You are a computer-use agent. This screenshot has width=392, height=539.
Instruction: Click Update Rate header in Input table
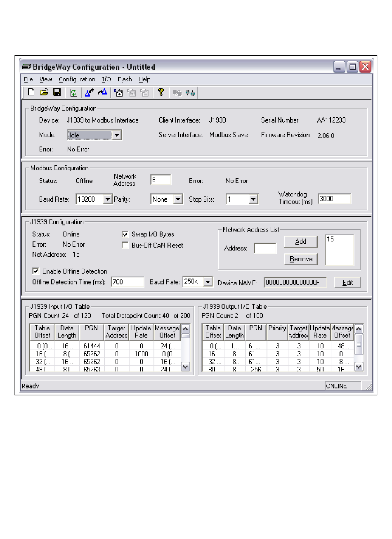click(x=141, y=332)
